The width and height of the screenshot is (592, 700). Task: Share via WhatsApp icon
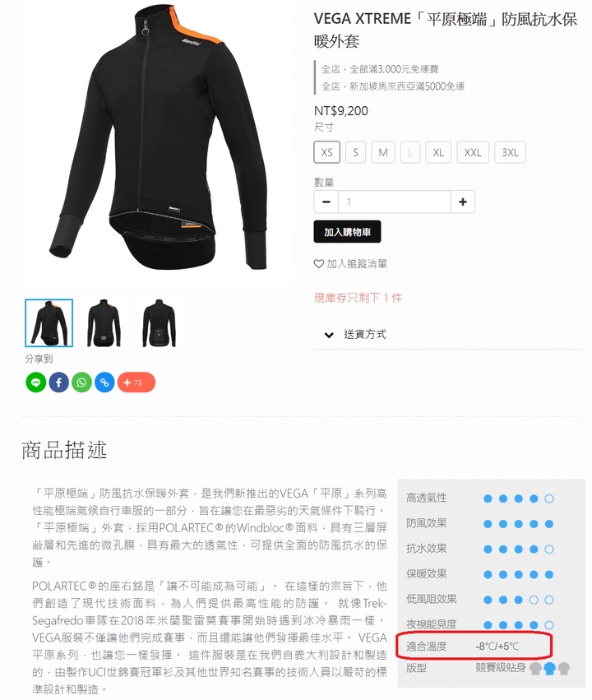pyautogui.click(x=81, y=382)
